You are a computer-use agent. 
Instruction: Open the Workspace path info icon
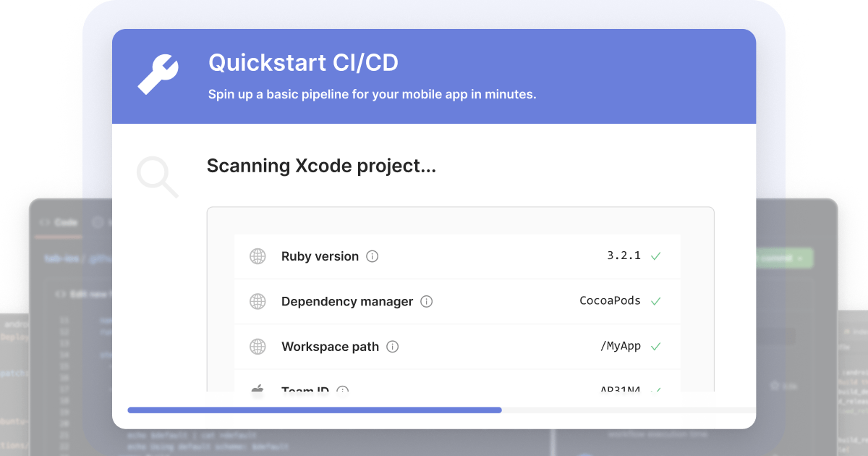tap(393, 347)
